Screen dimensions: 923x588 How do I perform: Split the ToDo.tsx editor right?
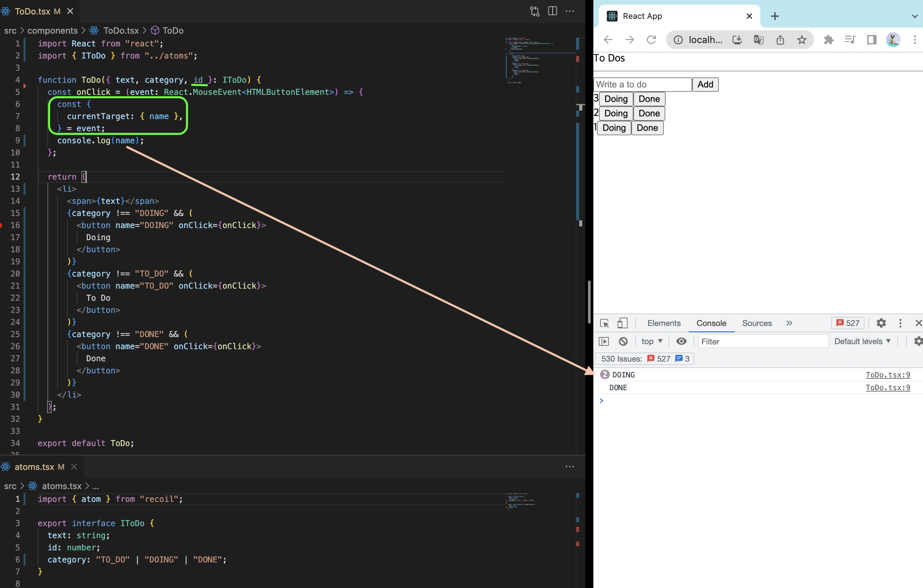[552, 11]
